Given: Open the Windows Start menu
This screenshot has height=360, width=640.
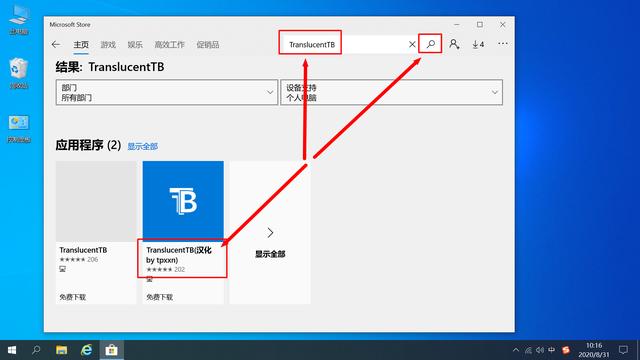Looking at the screenshot, I should [12, 350].
